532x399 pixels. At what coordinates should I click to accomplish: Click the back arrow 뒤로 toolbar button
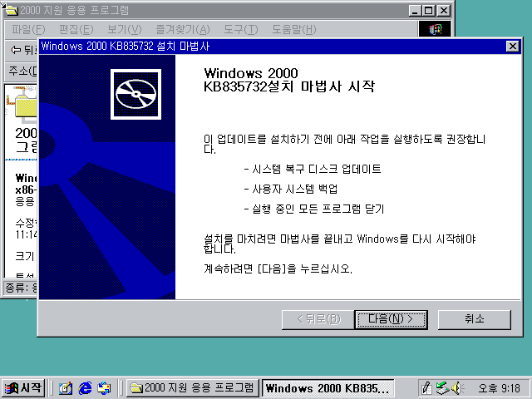(x=23, y=50)
